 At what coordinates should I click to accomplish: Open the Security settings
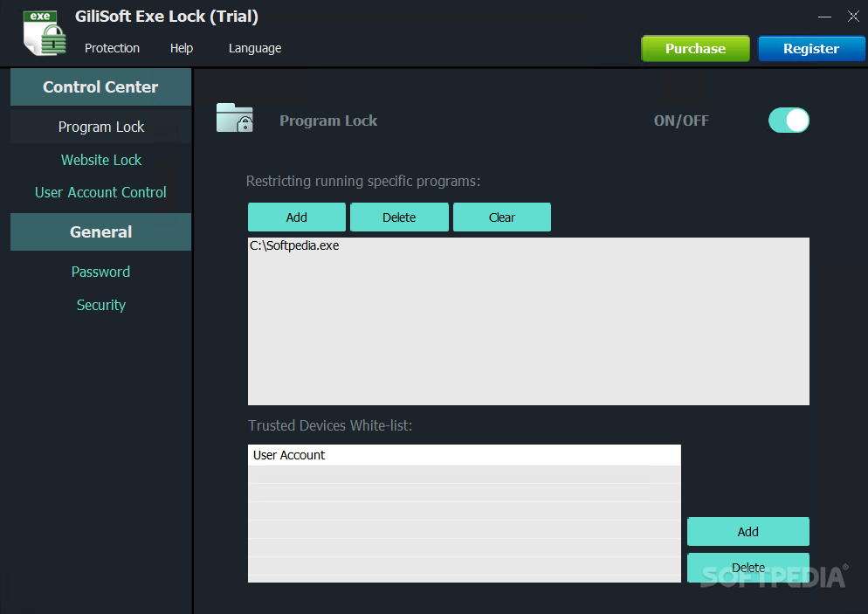(100, 305)
